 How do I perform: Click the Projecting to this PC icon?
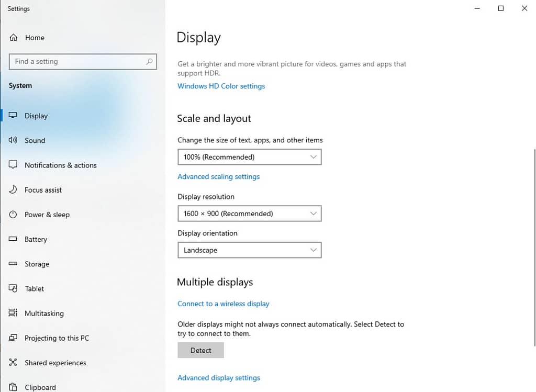coord(13,338)
